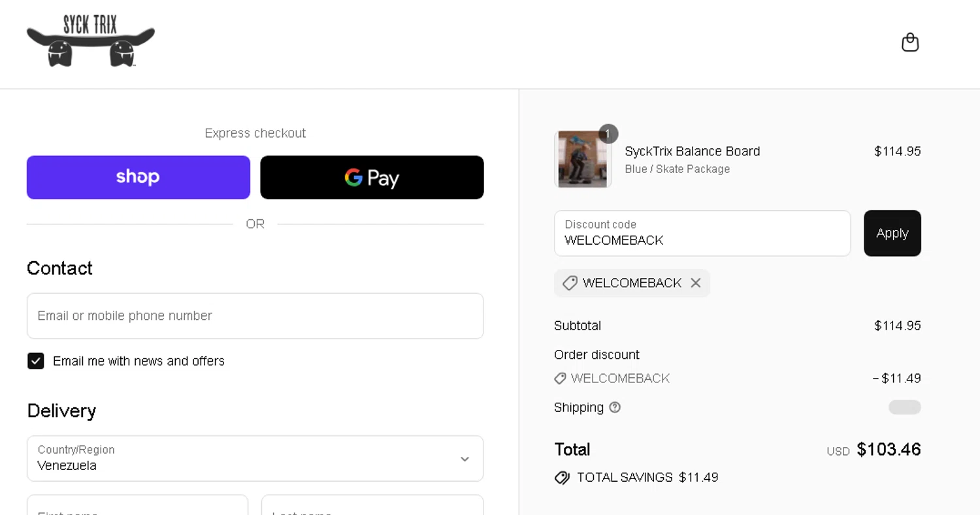Pay with Shop Pay button
This screenshot has height=515, width=980.
click(139, 178)
